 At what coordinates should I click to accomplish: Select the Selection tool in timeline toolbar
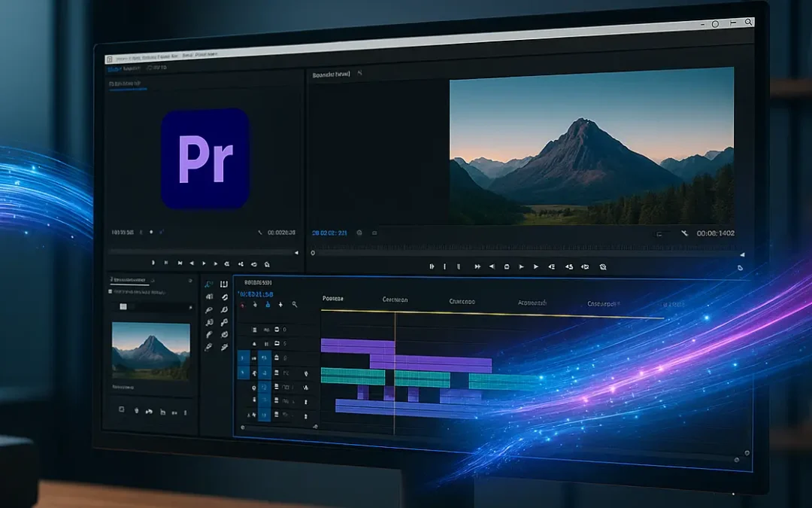(x=208, y=282)
